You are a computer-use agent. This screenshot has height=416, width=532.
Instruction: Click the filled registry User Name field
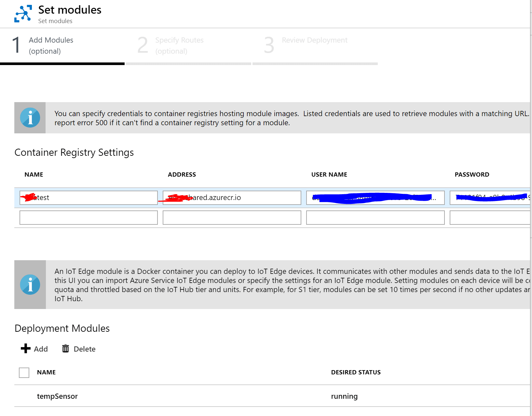(x=375, y=198)
